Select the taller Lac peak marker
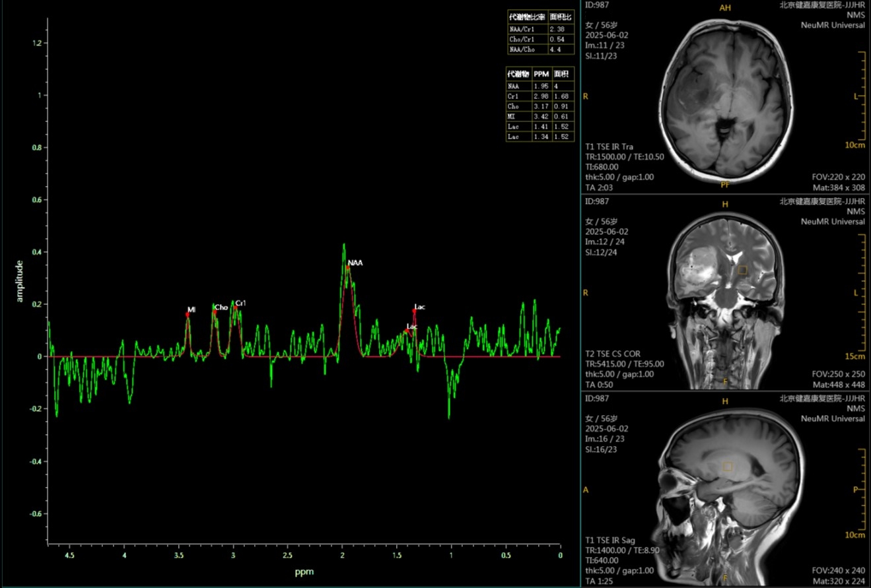Screen dimensions: 871x588 [x=415, y=311]
